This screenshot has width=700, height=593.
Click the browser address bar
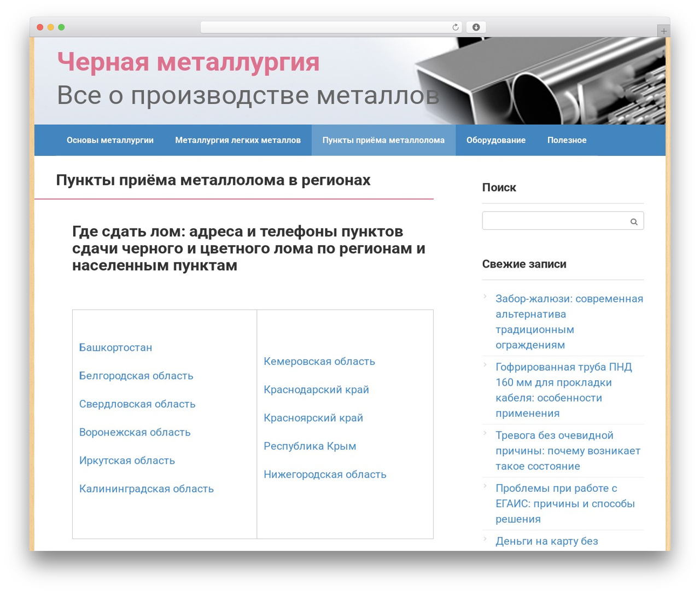[331, 27]
